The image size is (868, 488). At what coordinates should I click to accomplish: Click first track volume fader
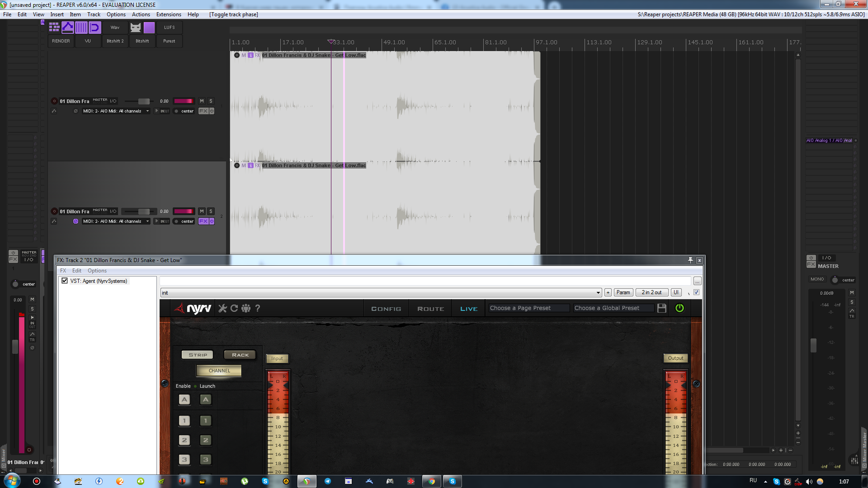pos(144,101)
